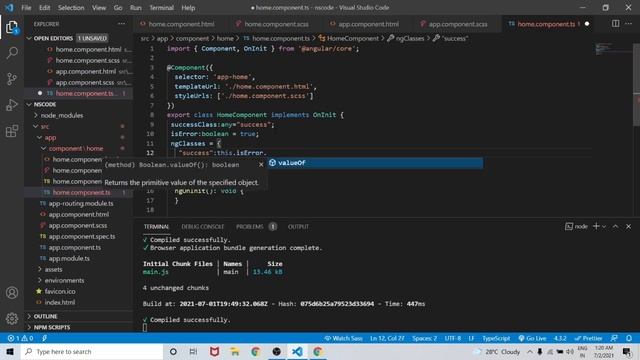Switch to app.component.html tab
Image resolution: width=640 pixels, height=360 pixels.
point(369,24)
